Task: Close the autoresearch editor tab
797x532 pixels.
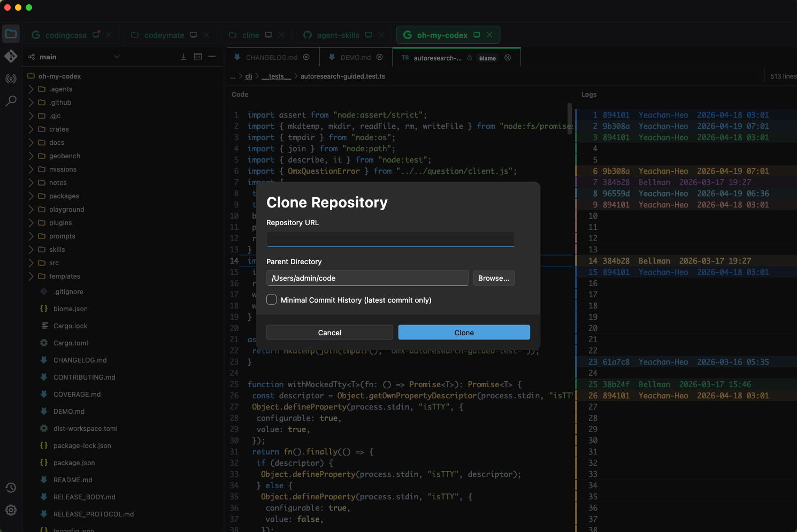Action: coord(508,58)
